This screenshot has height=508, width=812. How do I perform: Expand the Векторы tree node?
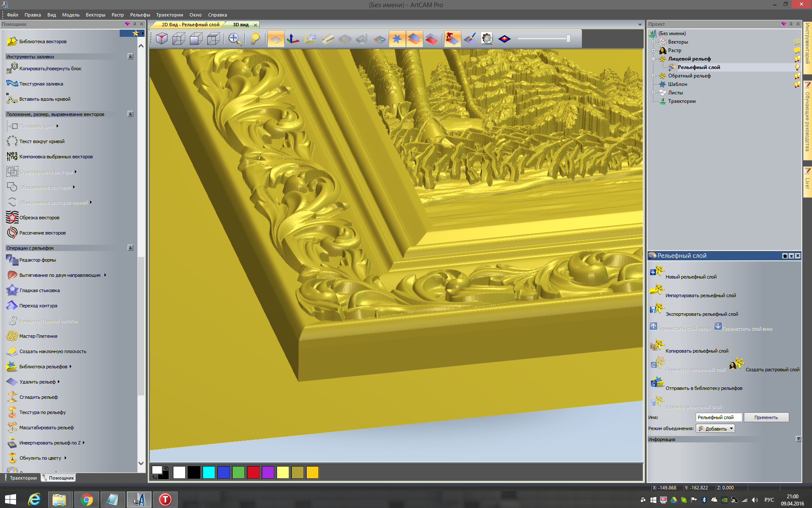pyautogui.click(x=653, y=42)
